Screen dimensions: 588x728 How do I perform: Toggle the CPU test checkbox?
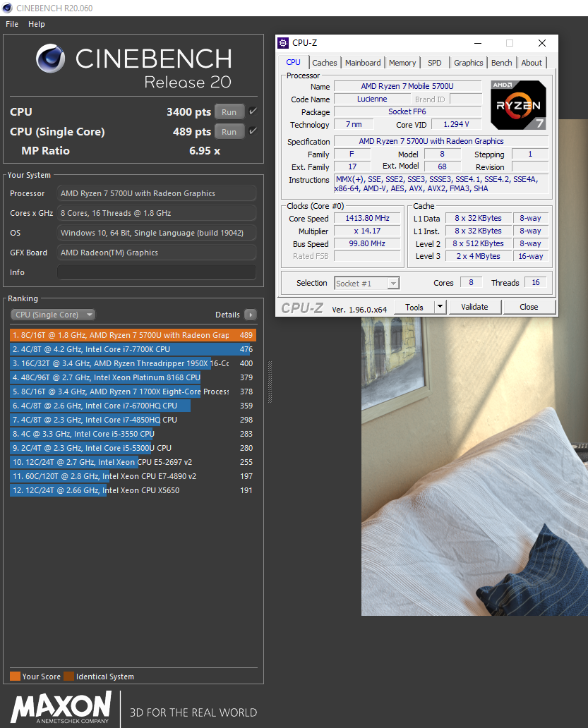(x=253, y=111)
